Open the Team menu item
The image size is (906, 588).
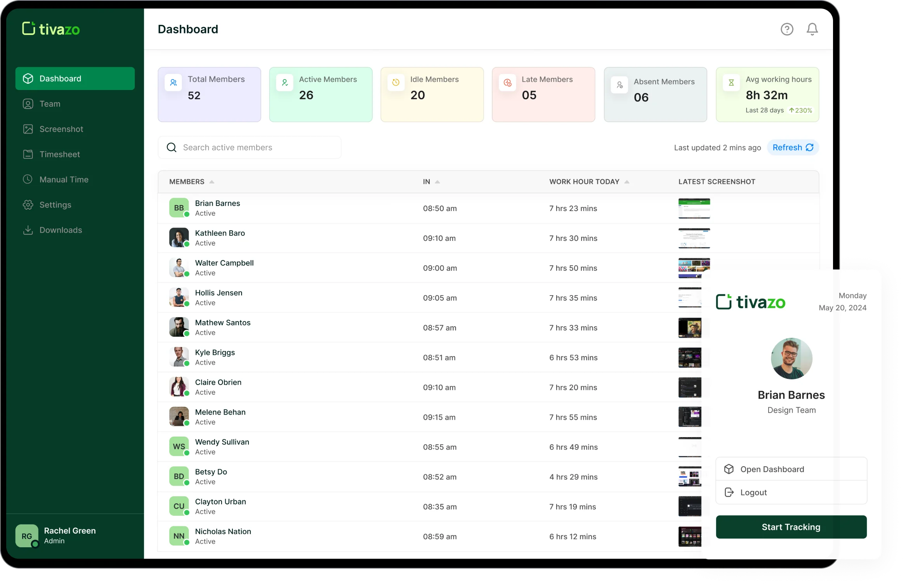click(x=50, y=104)
